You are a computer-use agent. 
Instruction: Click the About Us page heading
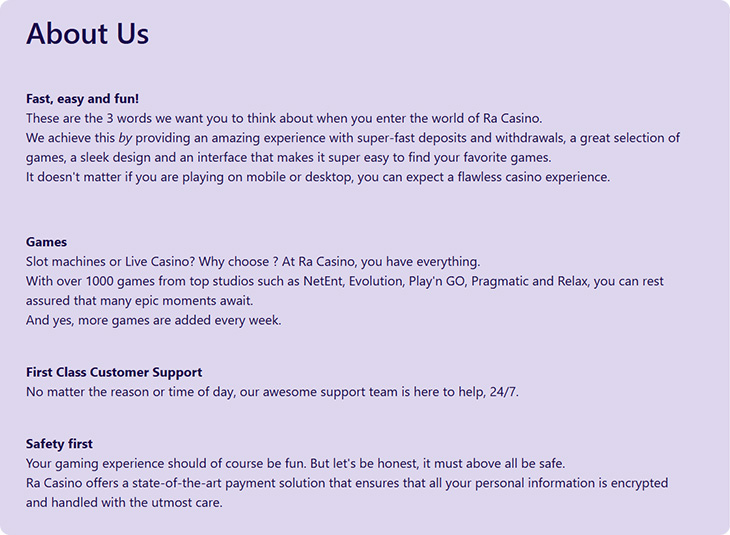(87, 34)
